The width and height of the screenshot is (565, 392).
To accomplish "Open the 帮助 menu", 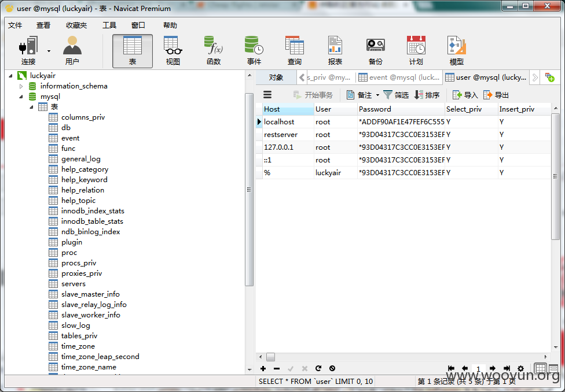I will click(x=170, y=25).
